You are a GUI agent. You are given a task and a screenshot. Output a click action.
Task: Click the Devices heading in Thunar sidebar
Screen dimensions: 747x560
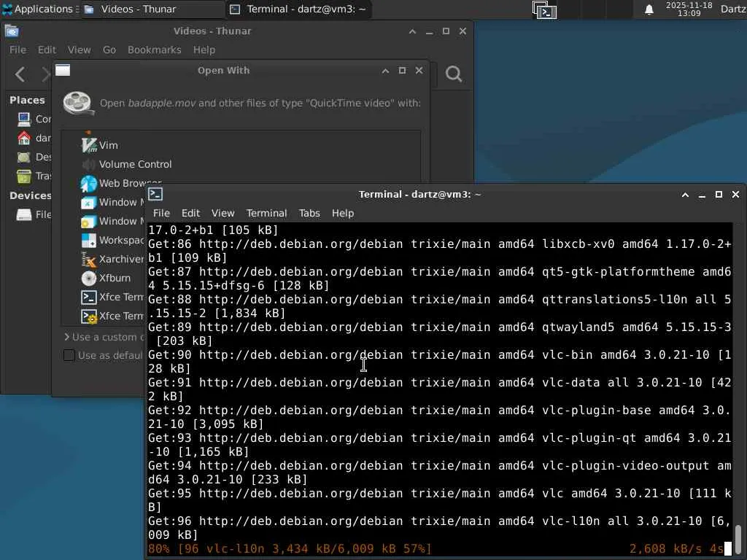31,195
